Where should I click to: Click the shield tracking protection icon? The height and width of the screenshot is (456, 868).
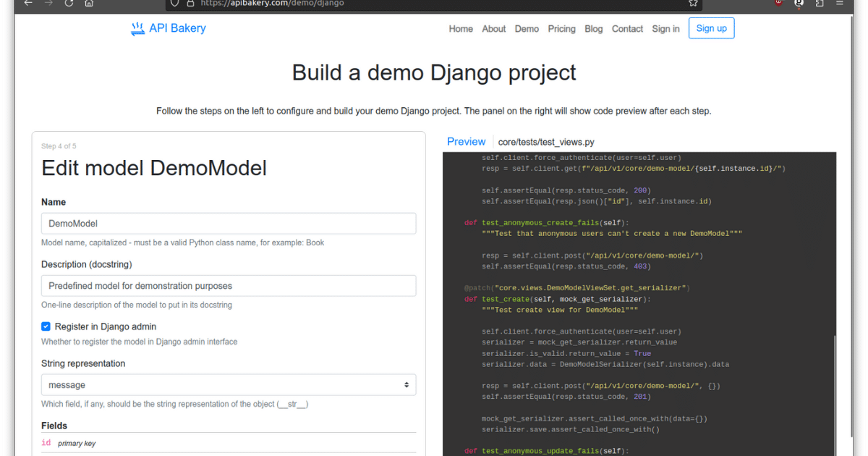coord(174,4)
